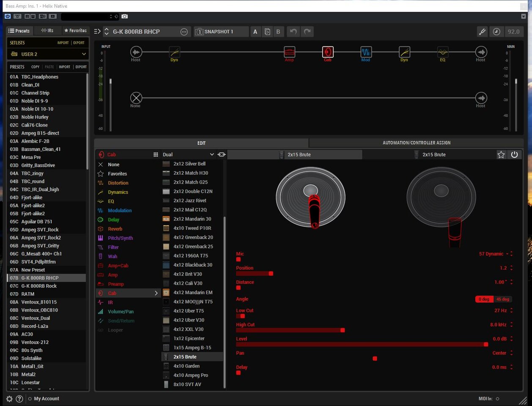Select the EQ block in signal chain
532x406 pixels.
(x=442, y=52)
